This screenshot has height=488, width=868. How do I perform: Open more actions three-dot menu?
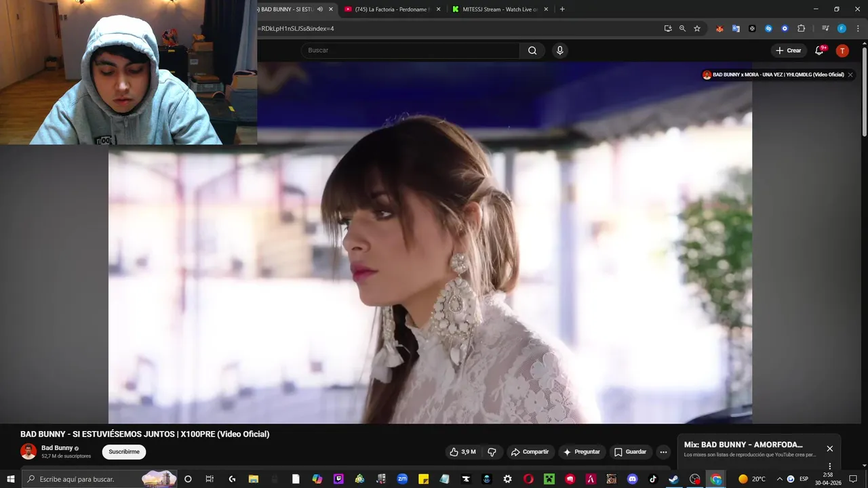(x=663, y=451)
